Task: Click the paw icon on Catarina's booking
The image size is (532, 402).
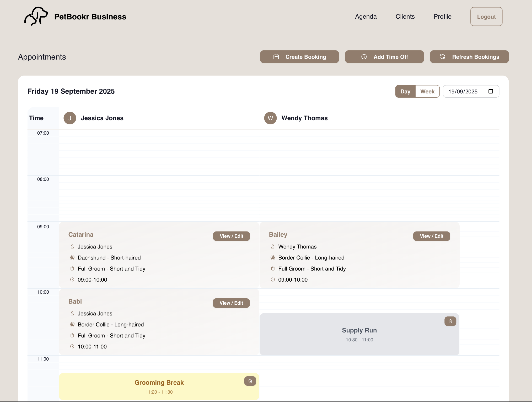Action: (x=72, y=257)
